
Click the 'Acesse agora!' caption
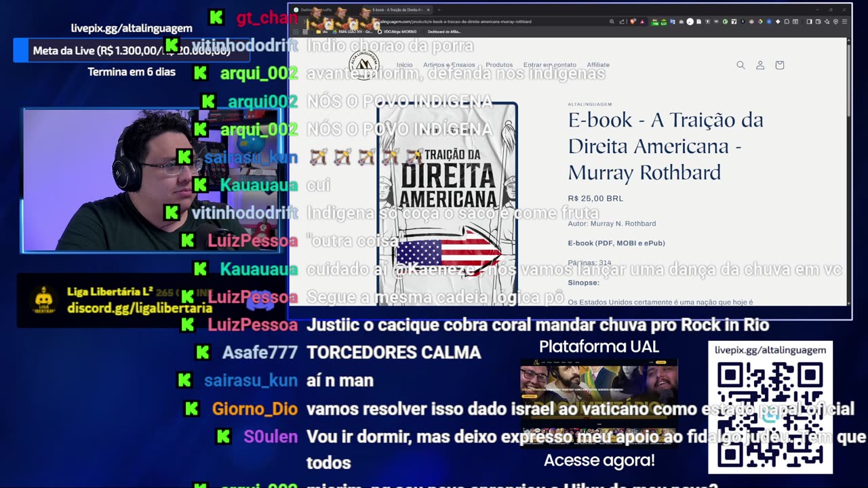click(x=599, y=461)
